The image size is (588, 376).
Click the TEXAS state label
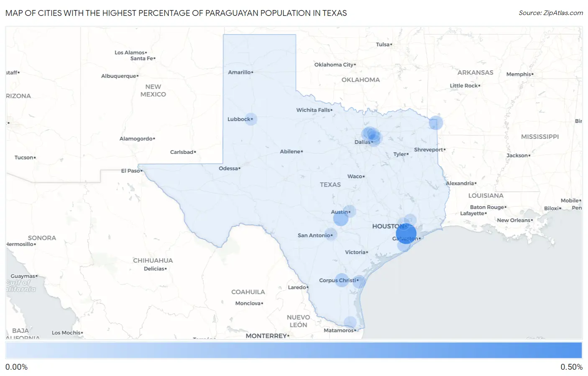330,184
